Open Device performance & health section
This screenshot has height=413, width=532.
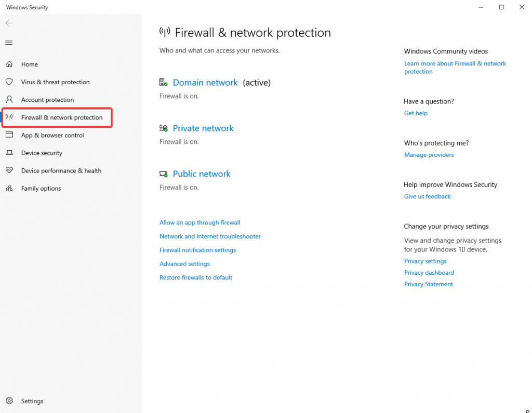coord(61,170)
